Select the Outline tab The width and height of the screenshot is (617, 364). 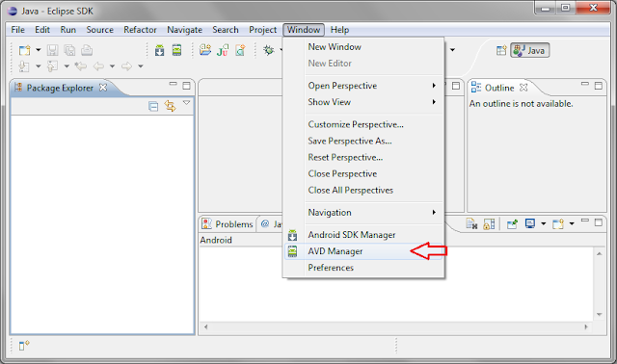tap(499, 88)
